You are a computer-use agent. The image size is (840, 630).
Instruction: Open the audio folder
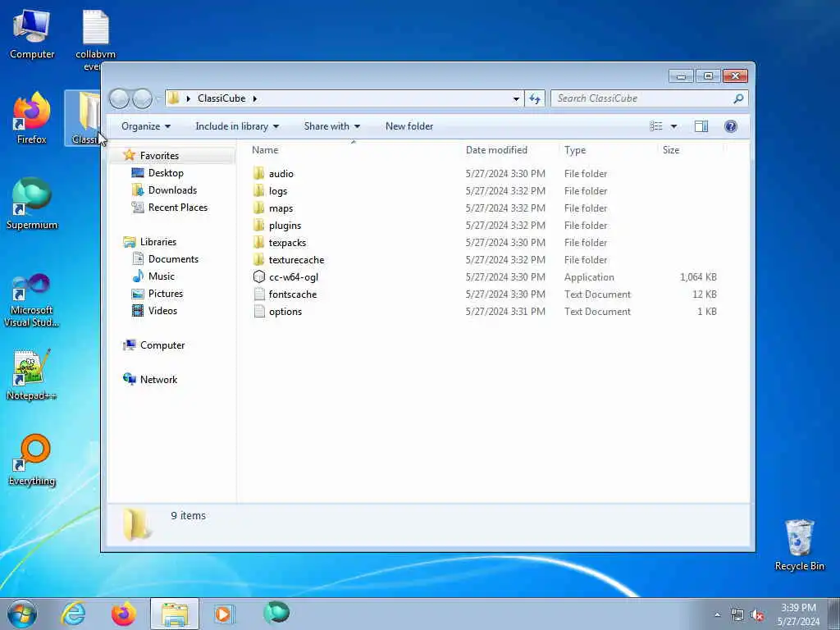(x=281, y=174)
